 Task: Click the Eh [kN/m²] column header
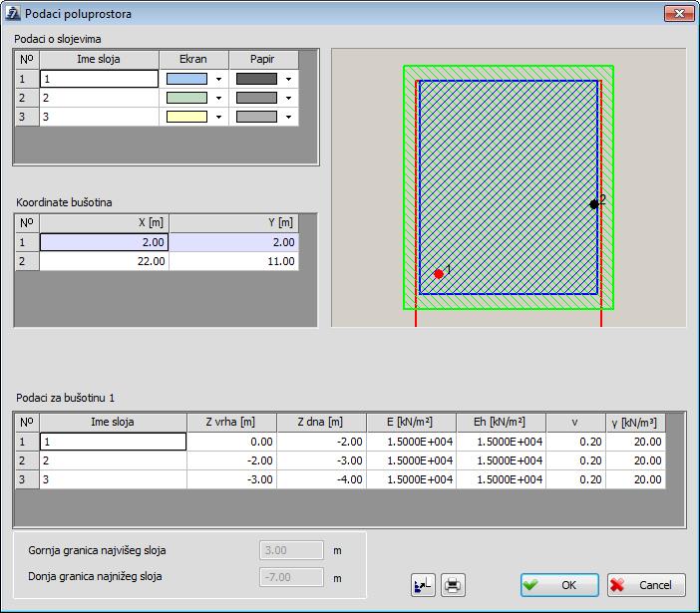click(x=501, y=422)
